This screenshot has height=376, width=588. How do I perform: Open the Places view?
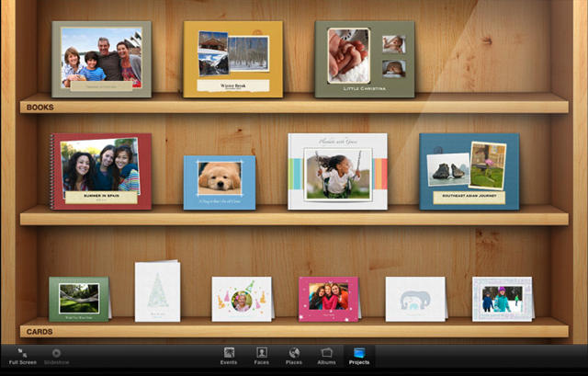[294, 357]
